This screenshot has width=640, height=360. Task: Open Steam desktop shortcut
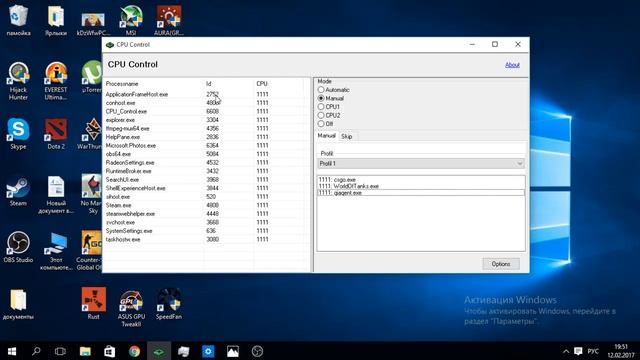click(18, 191)
